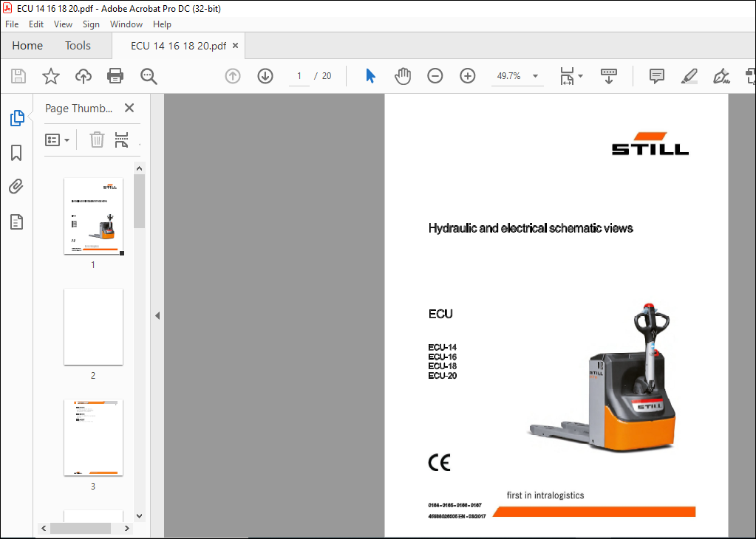Select the Highlight text pen tool
Viewport: 756px width, 539px height.
click(x=689, y=76)
